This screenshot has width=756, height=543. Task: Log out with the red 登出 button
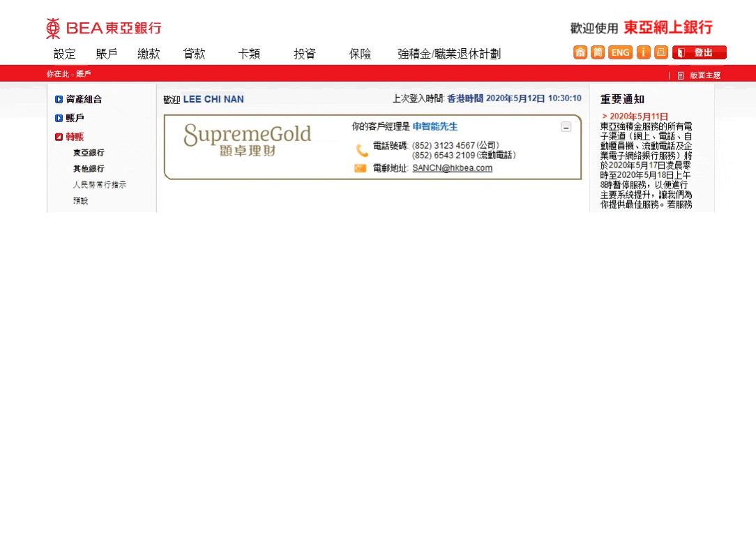click(699, 52)
